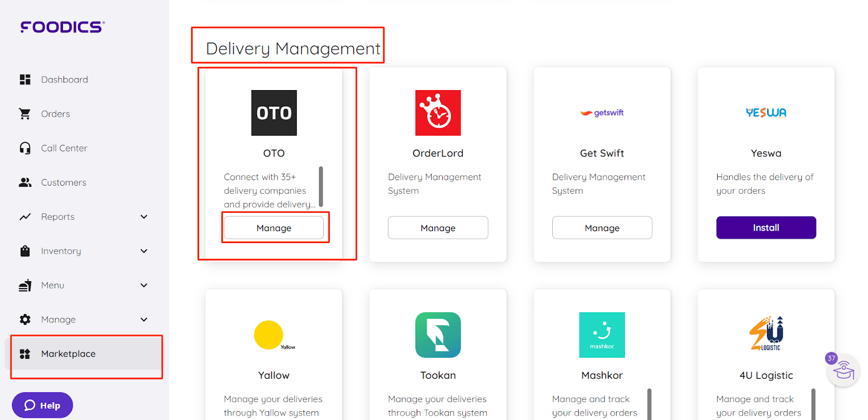868x420 pixels.
Task: Click "Handles the delivery of your orders" text
Action: pyautogui.click(x=765, y=184)
